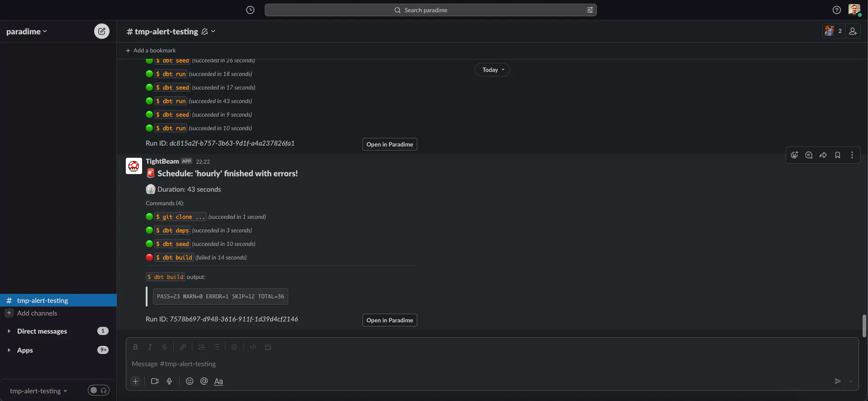Click PASS=23 WARN=0 ERROR=1 output text
The image size is (868, 401).
(x=220, y=297)
